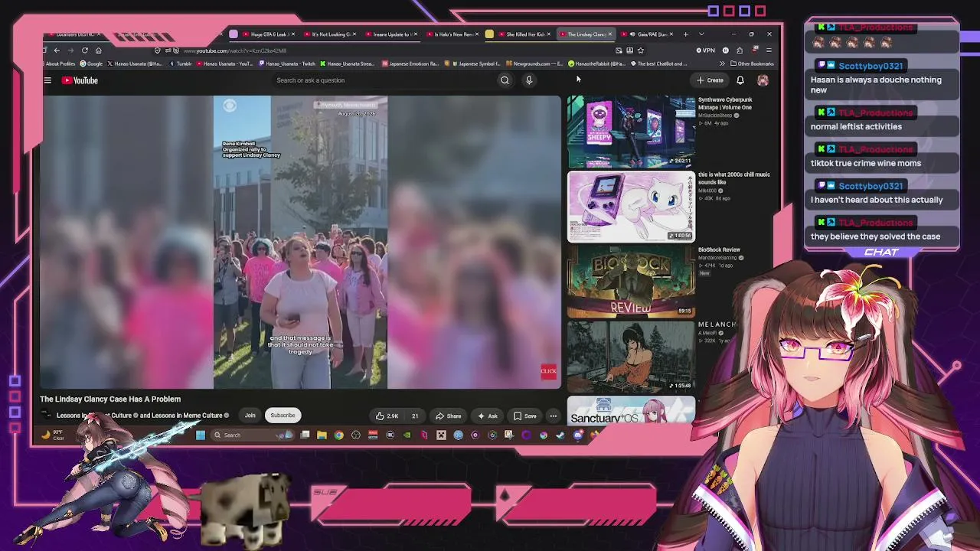Reload the page with the refresh icon

84,51
